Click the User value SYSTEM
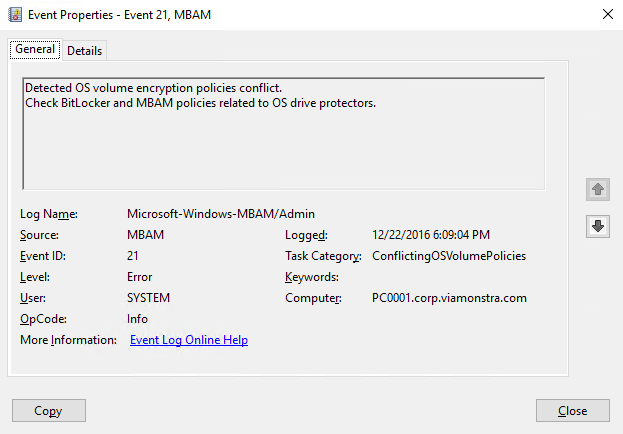The image size is (623, 434). pyautogui.click(x=148, y=298)
